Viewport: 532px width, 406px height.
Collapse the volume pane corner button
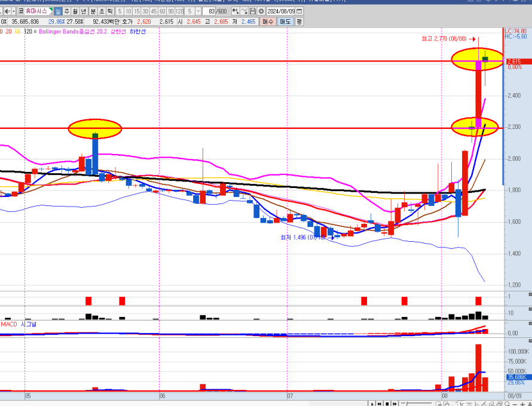(x=530, y=340)
